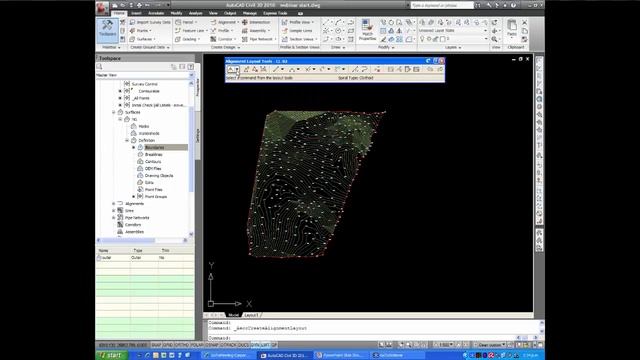This screenshot has height=360, width=640.
Task: Click the tangent creation tool in Alignment Layout Tools
Action: point(231,69)
